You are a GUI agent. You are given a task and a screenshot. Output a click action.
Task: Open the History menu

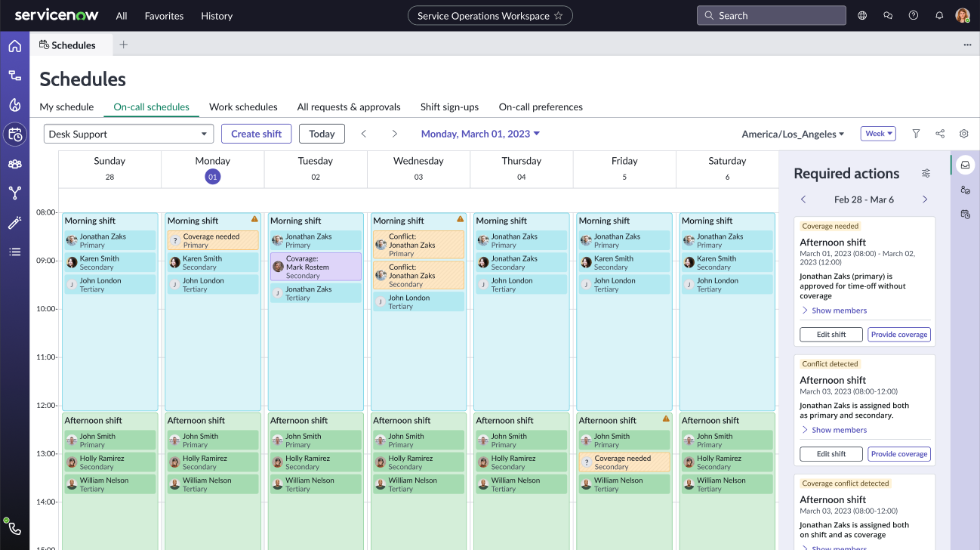[x=217, y=16]
